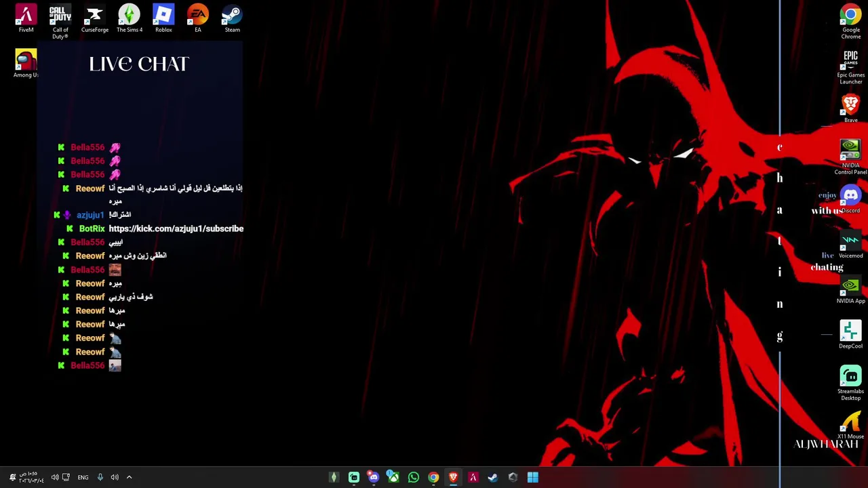Switch to Steam in the taskbar
The width and height of the screenshot is (868, 488).
tap(493, 477)
